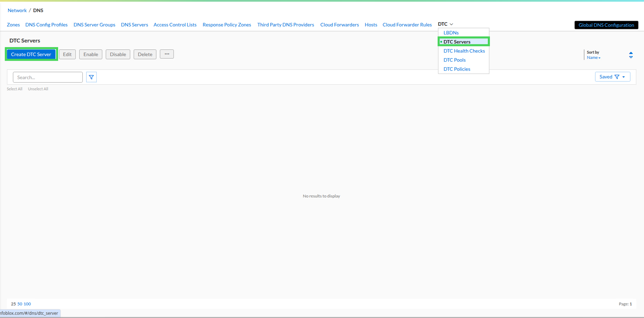
Task: Go to the Zones tab
Action: (x=13, y=25)
